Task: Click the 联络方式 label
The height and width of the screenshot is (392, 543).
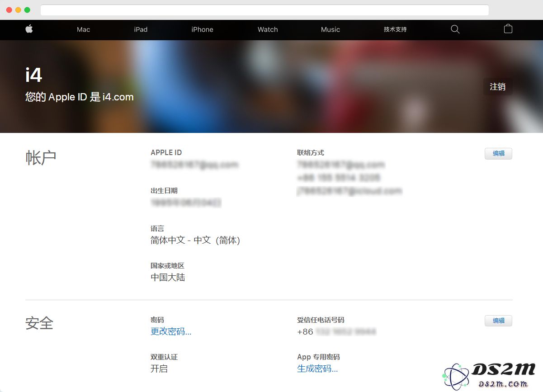Action: pyautogui.click(x=311, y=152)
